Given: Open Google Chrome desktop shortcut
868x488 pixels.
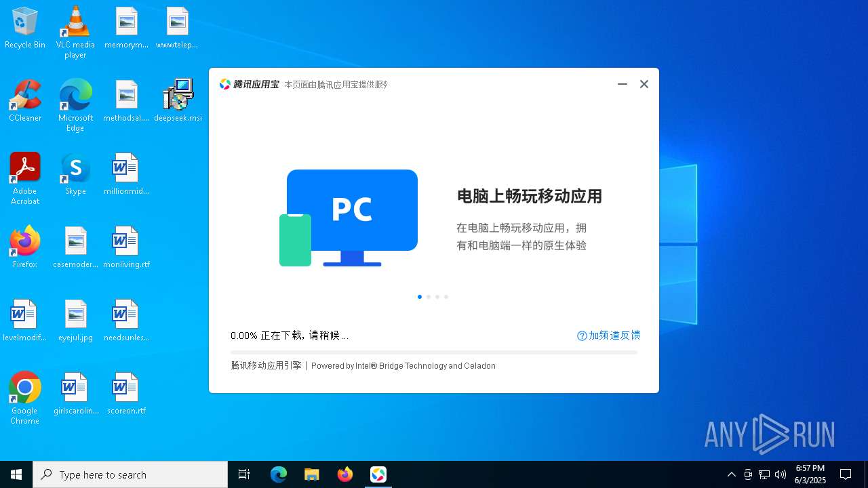Looking at the screenshot, I should coord(25,399).
